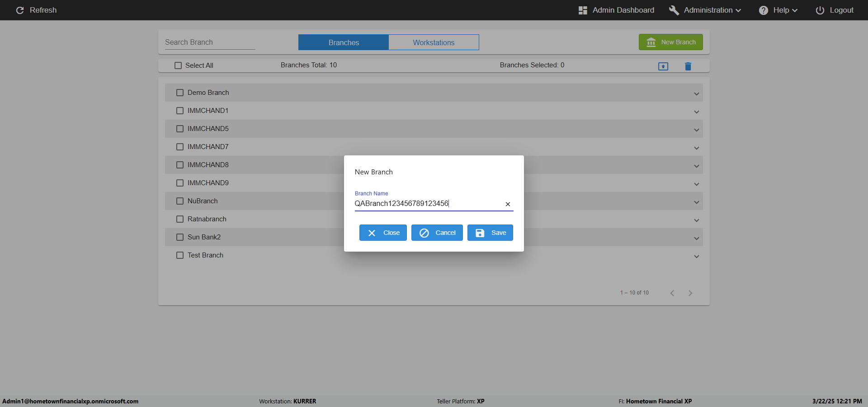Clear the Branch Name field with X
This screenshot has width=868, height=407.
point(508,204)
